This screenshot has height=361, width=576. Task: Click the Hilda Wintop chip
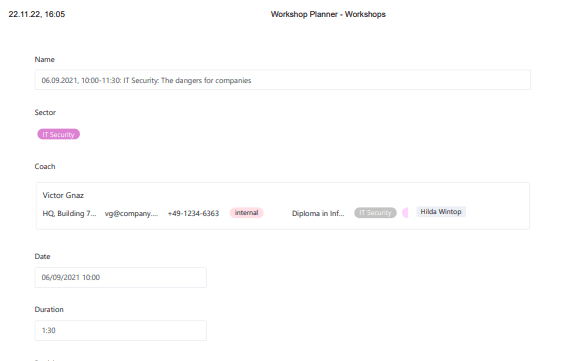(441, 212)
